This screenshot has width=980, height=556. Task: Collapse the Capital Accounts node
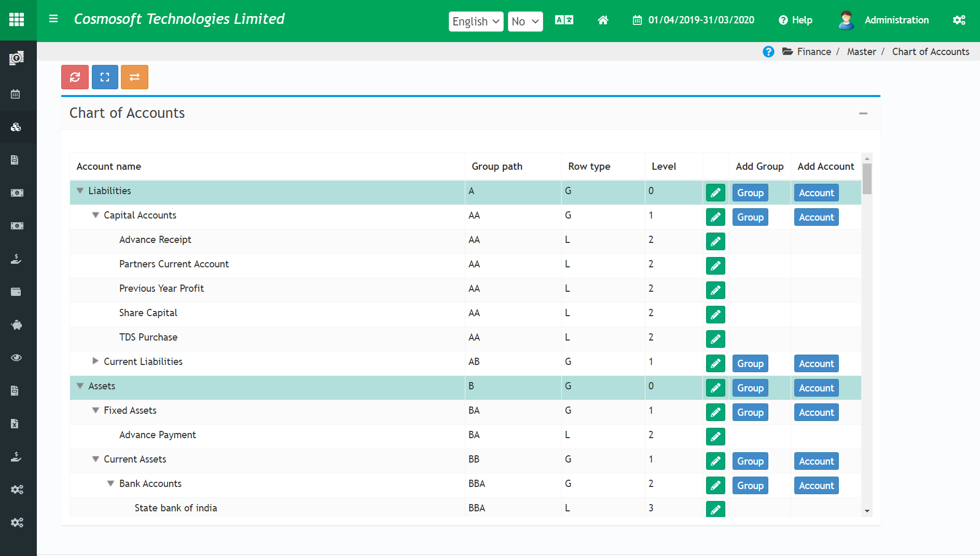pos(95,215)
